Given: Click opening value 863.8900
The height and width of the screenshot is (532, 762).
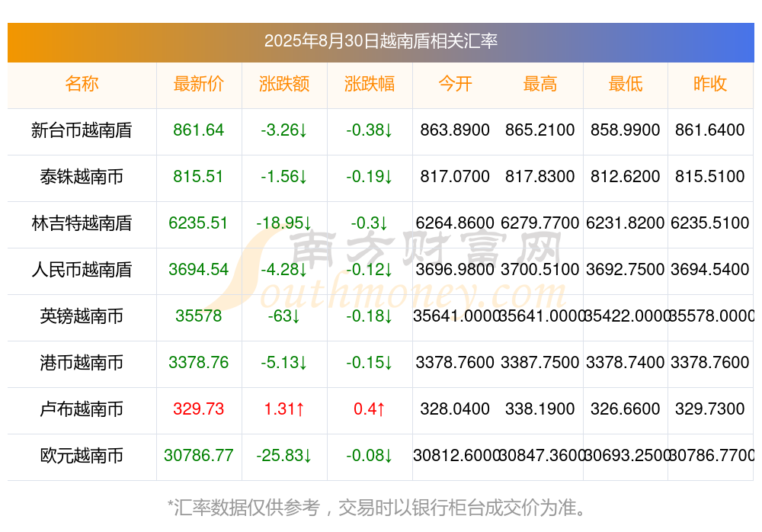Looking at the screenshot, I should coord(455,130).
